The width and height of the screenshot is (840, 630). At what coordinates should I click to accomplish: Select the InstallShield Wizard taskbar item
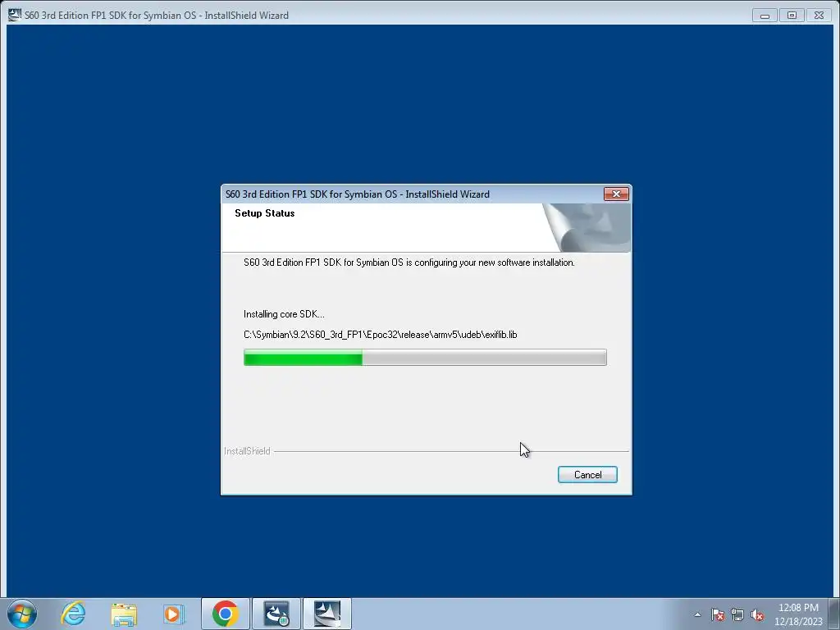327,614
